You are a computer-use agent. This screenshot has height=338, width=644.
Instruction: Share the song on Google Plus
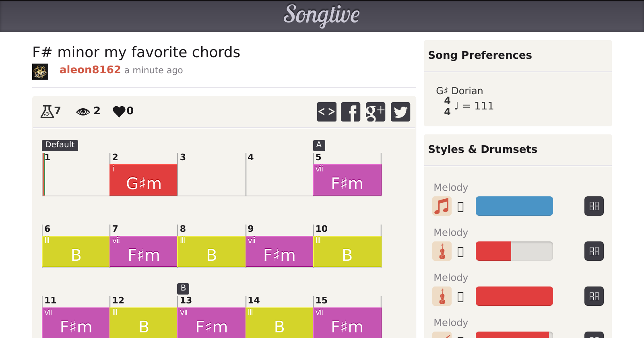376,111
